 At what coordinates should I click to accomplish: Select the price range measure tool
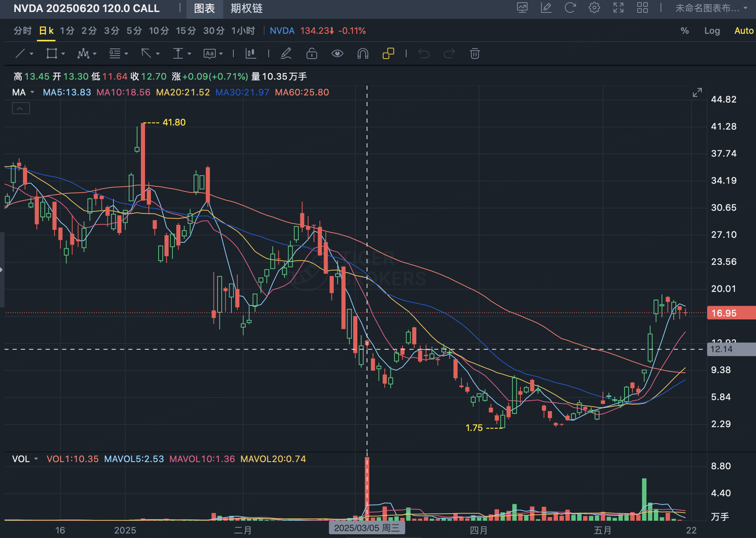point(178,54)
